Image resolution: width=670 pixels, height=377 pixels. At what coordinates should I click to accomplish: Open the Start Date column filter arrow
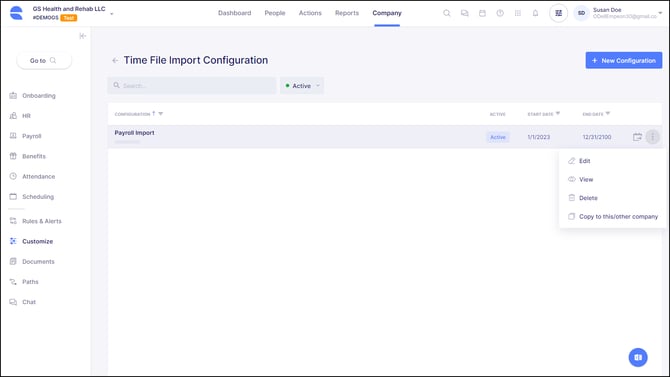coord(558,114)
